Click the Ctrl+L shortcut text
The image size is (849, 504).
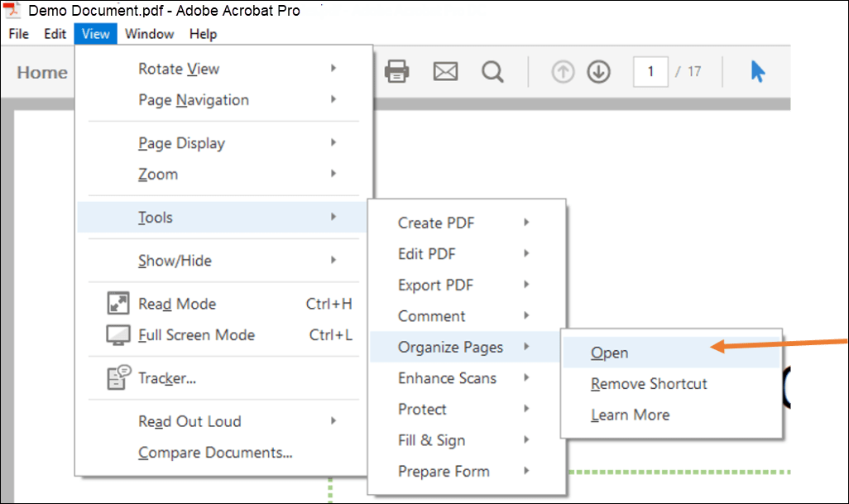[331, 335]
